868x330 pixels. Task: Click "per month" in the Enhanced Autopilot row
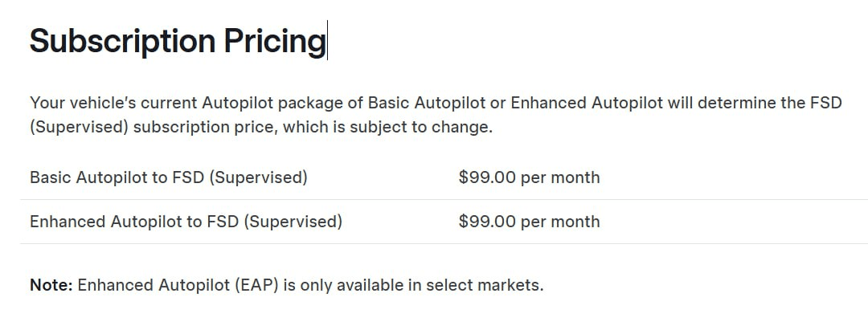pos(560,222)
